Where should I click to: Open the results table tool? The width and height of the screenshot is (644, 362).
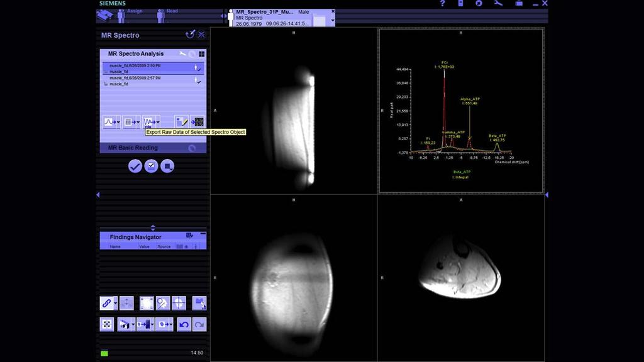pos(128,122)
